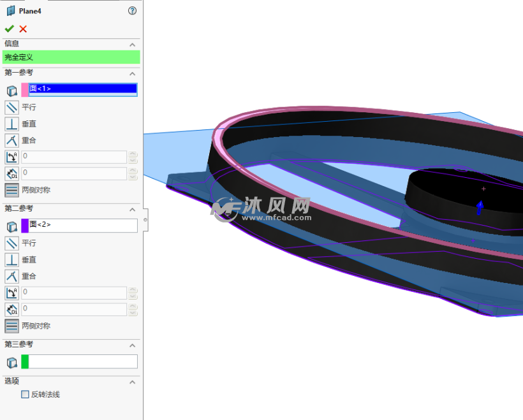Increment first reference distance spinner
The image size is (523, 420).
point(133,170)
